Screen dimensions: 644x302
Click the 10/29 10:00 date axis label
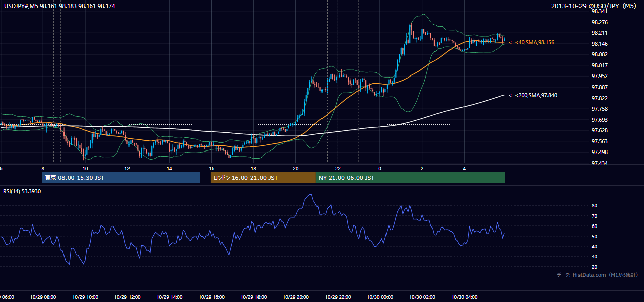coord(85,297)
